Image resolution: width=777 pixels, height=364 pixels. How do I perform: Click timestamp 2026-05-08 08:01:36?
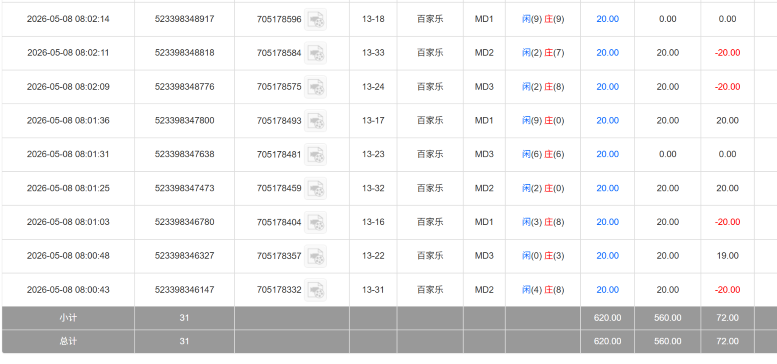(68, 120)
